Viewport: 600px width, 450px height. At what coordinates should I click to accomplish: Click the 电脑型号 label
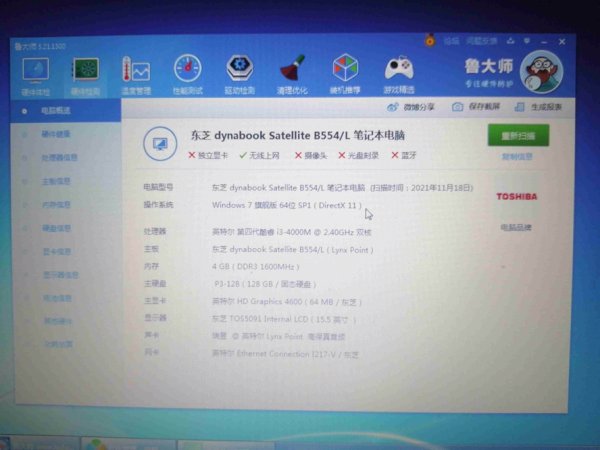(158, 187)
